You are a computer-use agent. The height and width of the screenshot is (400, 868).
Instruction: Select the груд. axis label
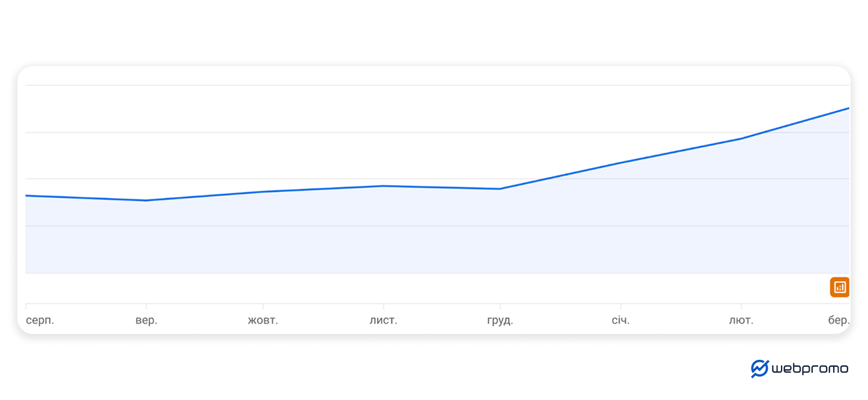[x=500, y=320]
